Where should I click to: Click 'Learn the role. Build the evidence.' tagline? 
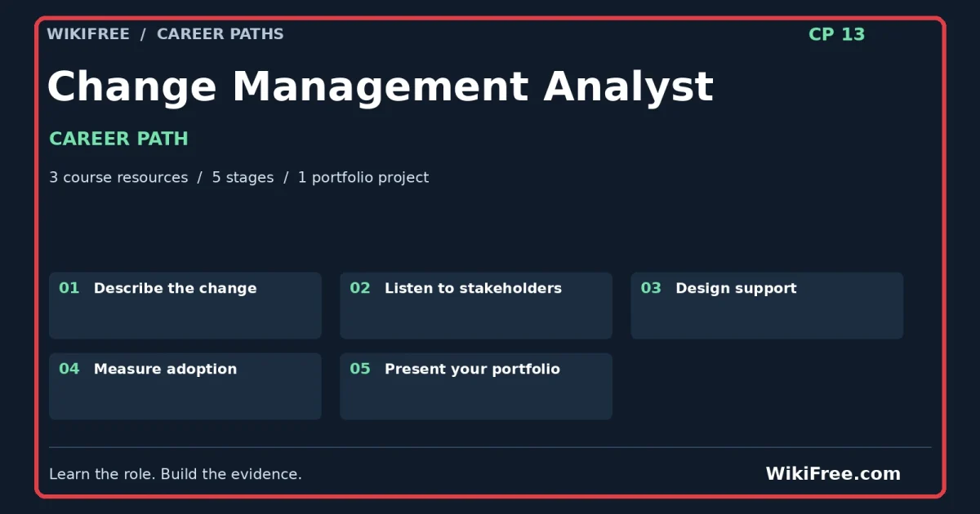pyautogui.click(x=176, y=474)
